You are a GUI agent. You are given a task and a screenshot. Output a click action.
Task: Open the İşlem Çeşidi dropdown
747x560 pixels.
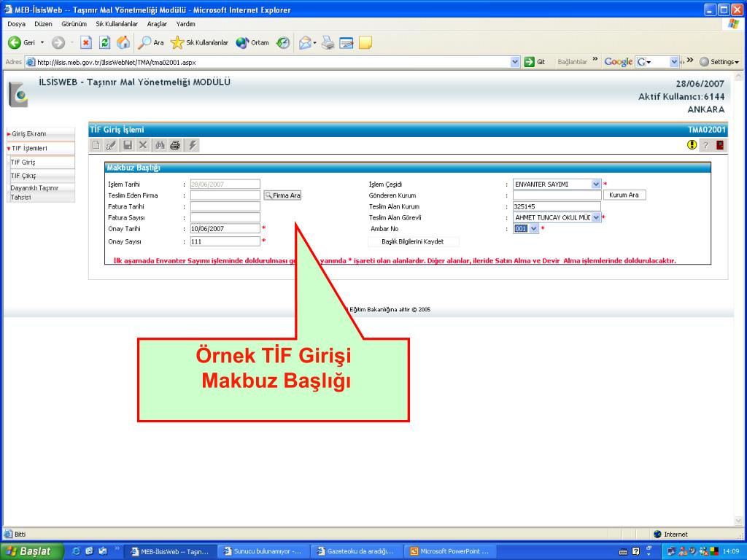click(596, 184)
